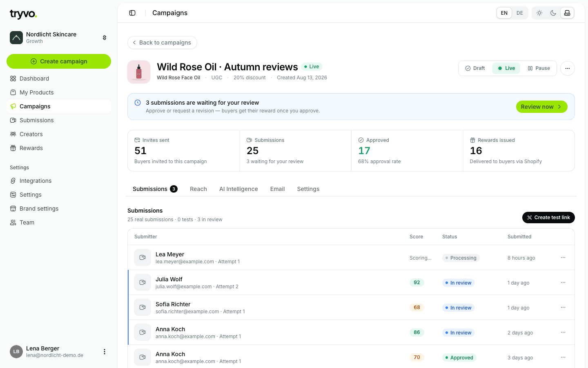Screen dimensions: 588x368
Task: Collapse sidebar using the panel toggle icon
Action: [132, 13]
